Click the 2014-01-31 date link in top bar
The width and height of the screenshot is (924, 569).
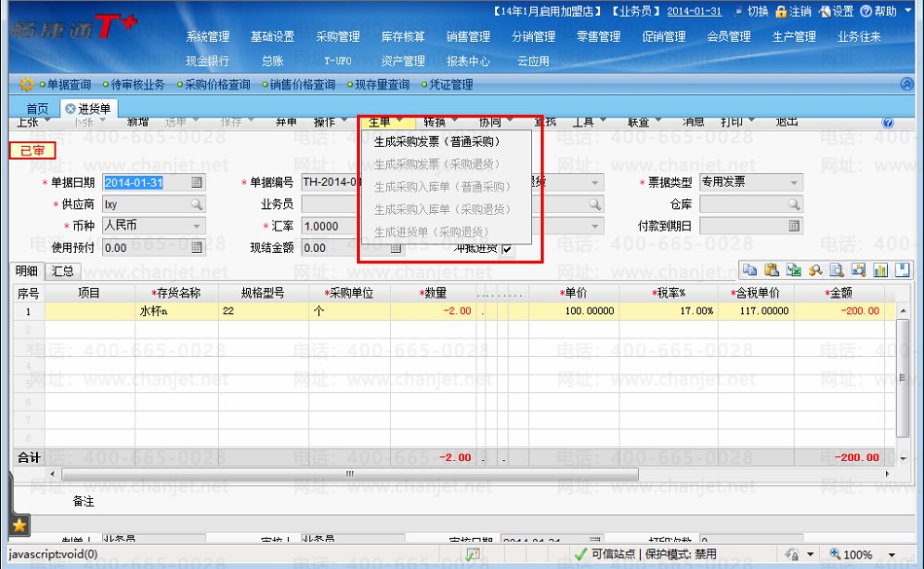(x=694, y=12)
